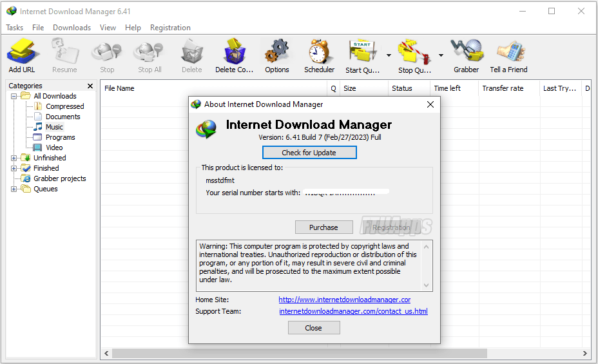The width and height of the screenshot is (598, 364).
Task: Launch the Grabber tool icon
Action: pyautogui.click(x=467, y=51)
